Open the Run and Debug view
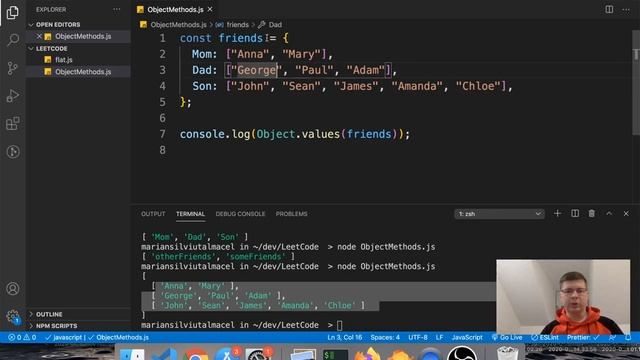Viewport: 640px width, 360px height. coord(13,96)
